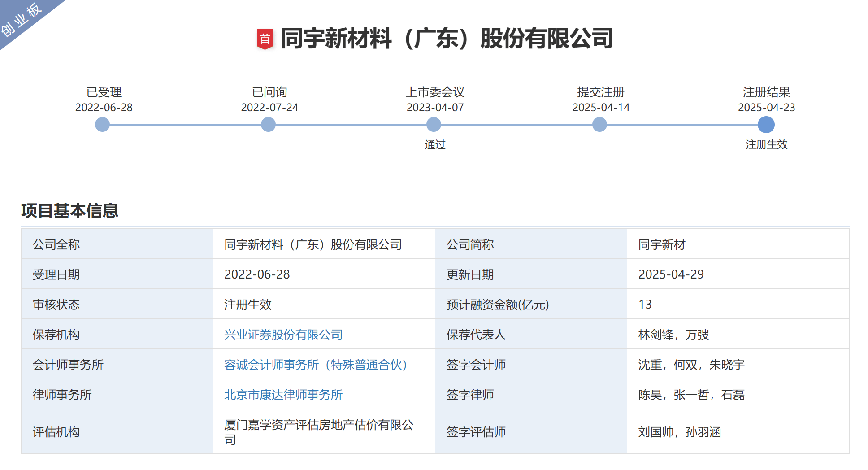Open 北京市康达律师事务所 law firm link
Screen dimensions: 868x470
[283, 395]
